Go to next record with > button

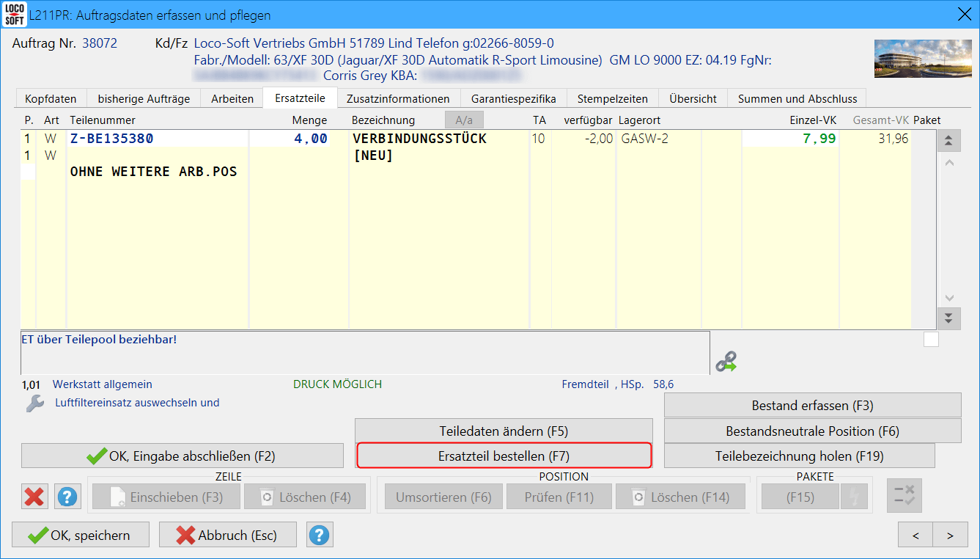point(950,536)
